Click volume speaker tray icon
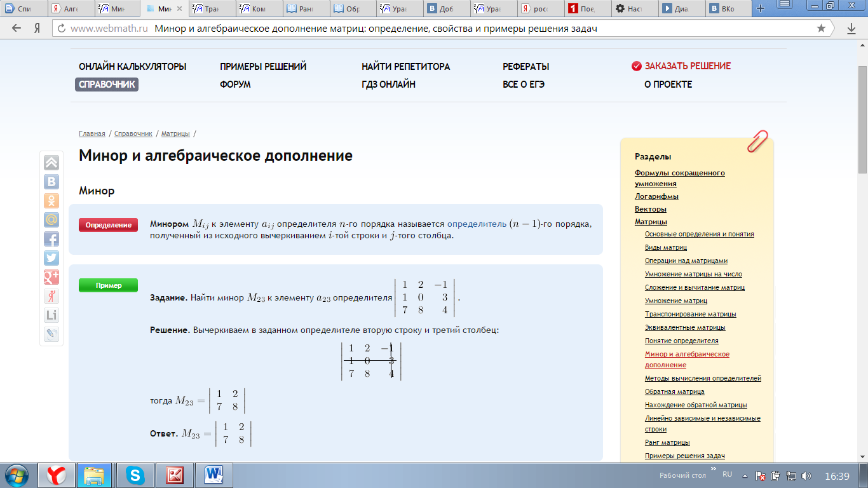 click(x=806, y=476)
